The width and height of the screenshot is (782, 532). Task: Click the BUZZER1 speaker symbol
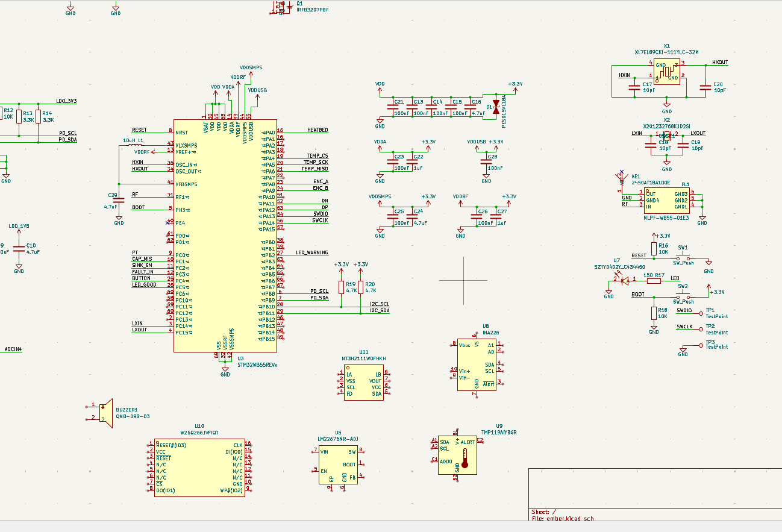click(105, 413)
